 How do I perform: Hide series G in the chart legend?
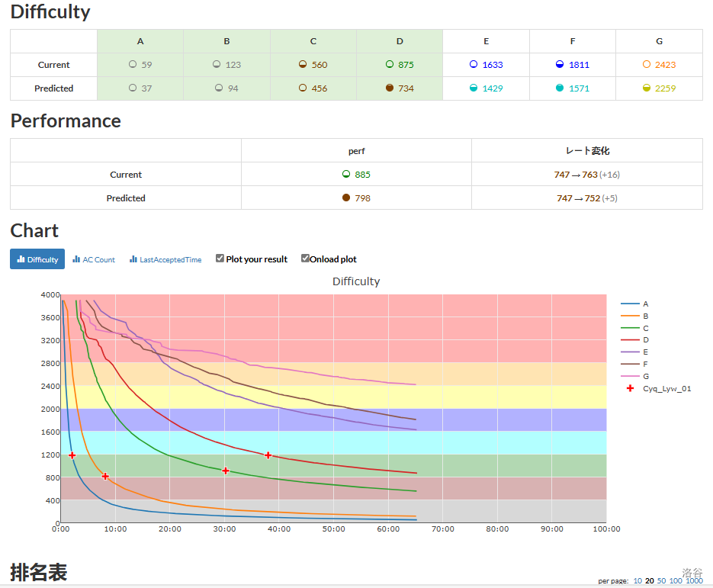click(646, 376)
